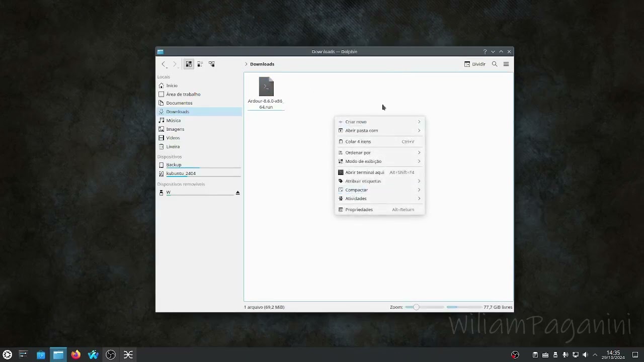Choose Abrir terminal aqui
Image resolution: width=644 pixels, height=362 pixels.
379,172
